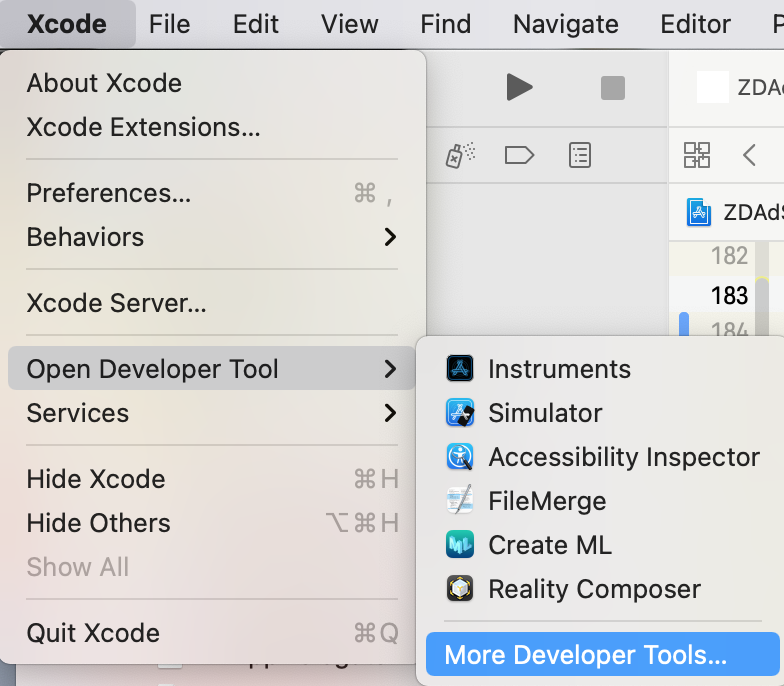Click the Reality Composer cube icon in the submenu
The image size is (784, 686).
click(460, 588)
